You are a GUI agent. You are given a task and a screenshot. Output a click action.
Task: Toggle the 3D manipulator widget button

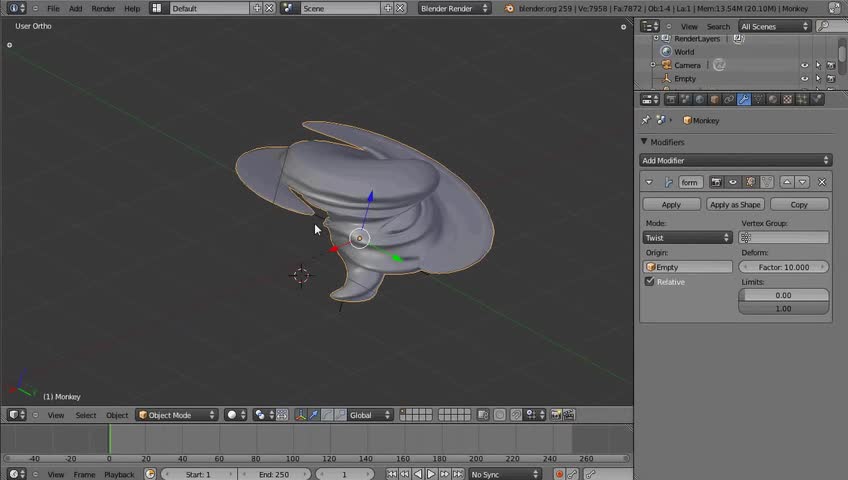pyautogui.click(x=301, y=415)
